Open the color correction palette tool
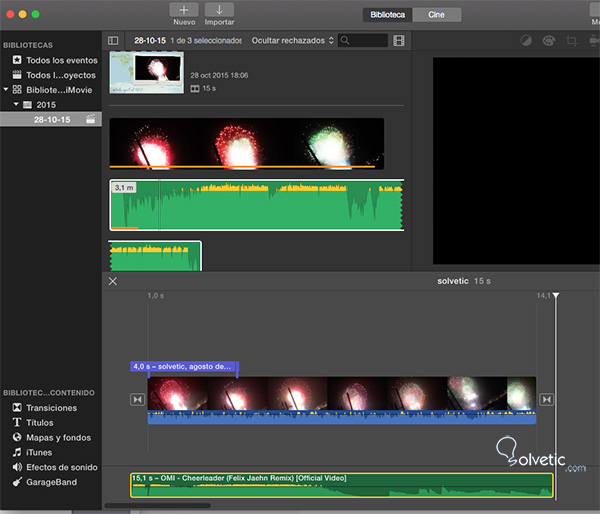 549,41
